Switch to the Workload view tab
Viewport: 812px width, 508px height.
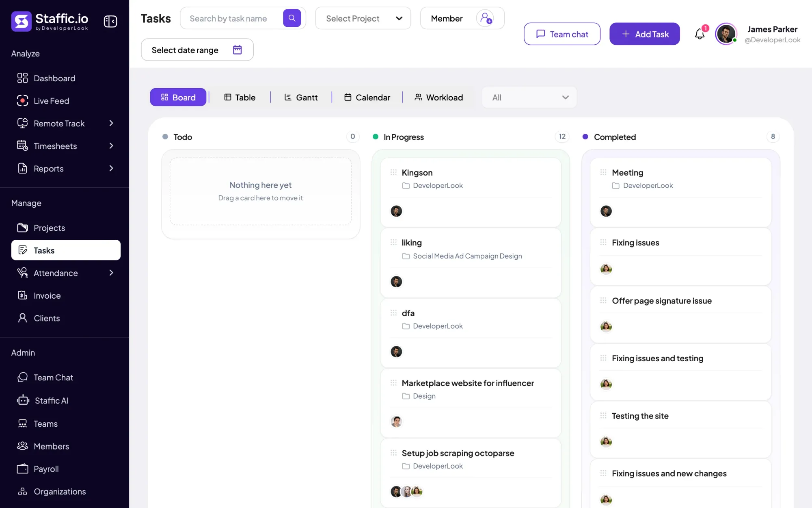tap(438, 97)
